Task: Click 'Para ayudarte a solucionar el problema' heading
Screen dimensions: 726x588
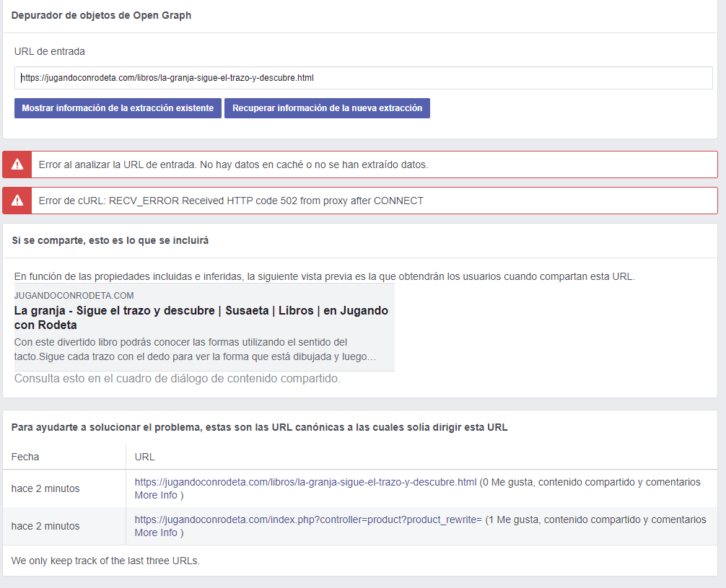Action: (x=259, y=427)
